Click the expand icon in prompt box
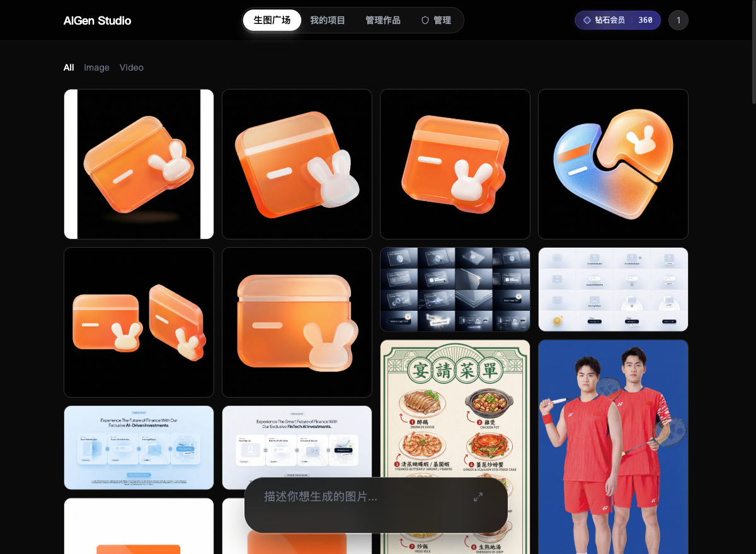 pos(478,497)
